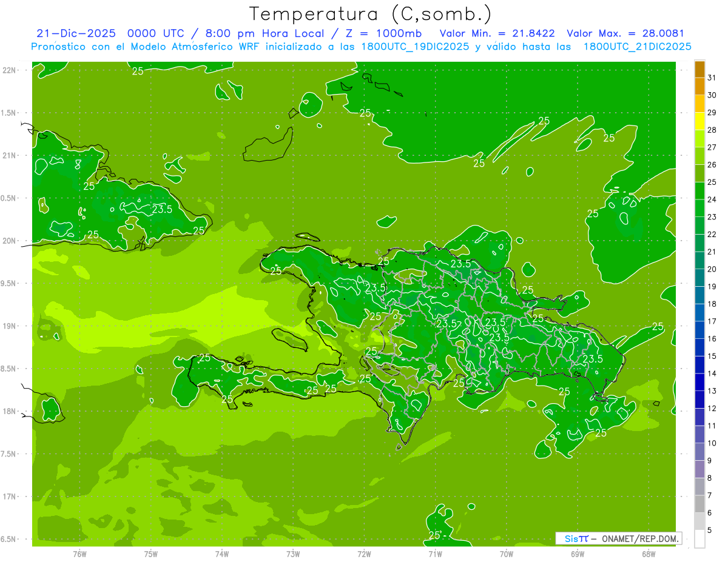Click the '21N' latitude axis label

(10, 155)
